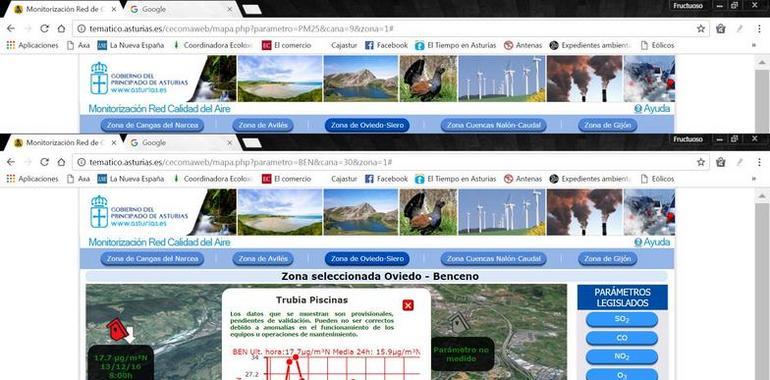Click the gray birdhouse station marker on the map
This screenshot has height=380, width=770.
click(459, 322)
